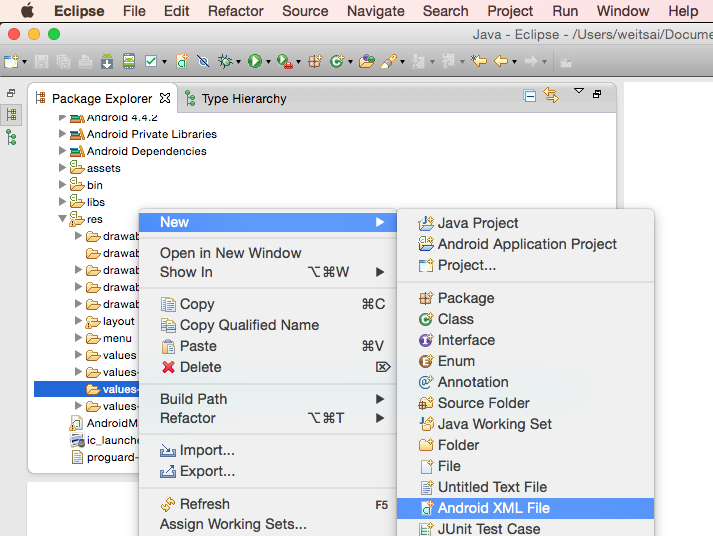This screenshot has width=713, height=536.
Task: Expand the Android Dependencies node
Action: coord(62,150)
